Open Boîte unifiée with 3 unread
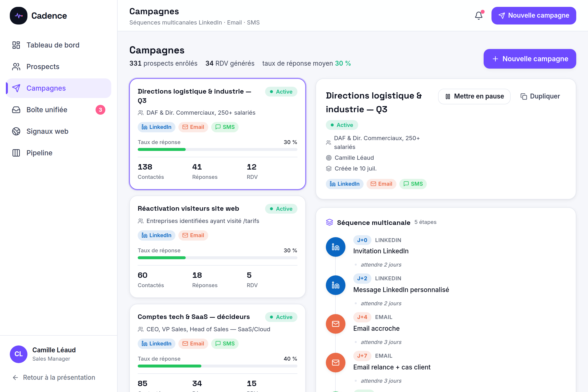Viewport: 588px width, 392px height. (59, 110)
